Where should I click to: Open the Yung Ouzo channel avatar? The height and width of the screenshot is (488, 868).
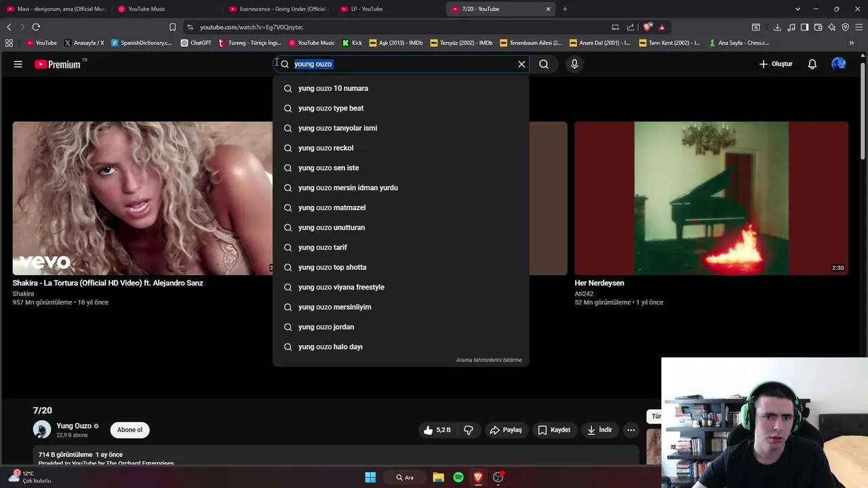click(x=42, y=430)
